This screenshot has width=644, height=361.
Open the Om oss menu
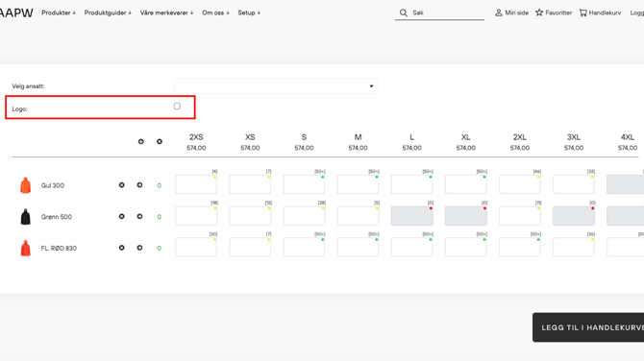215,12
